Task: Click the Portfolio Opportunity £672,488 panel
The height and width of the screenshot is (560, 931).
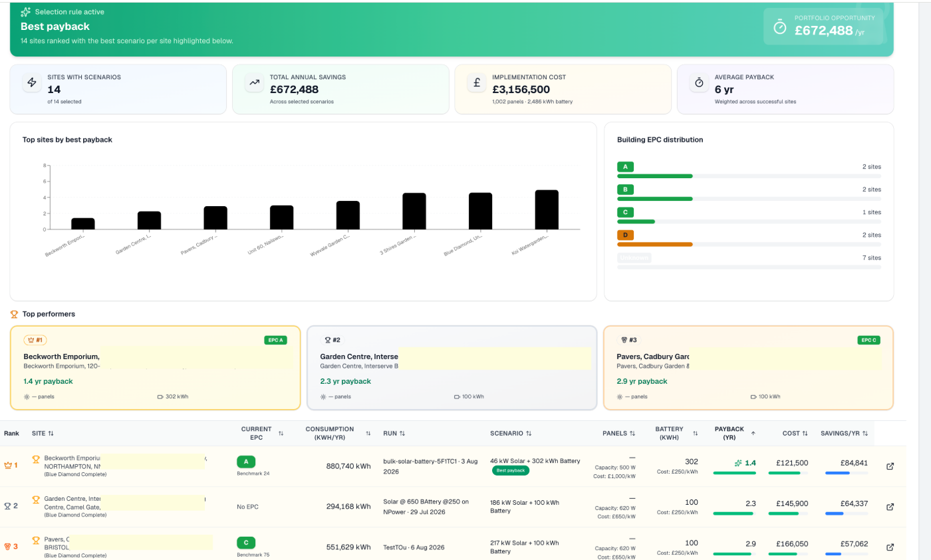Action: [x=823, y=27]
